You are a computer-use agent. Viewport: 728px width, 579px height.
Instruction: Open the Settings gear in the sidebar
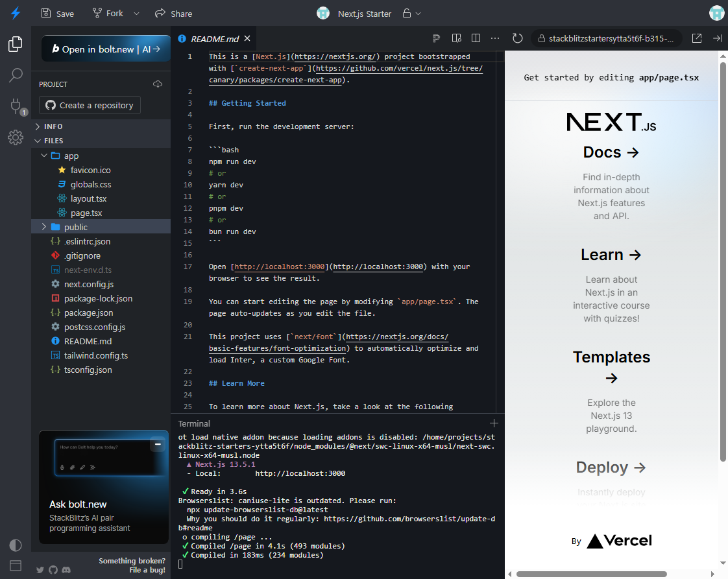[x=16, y=137]
